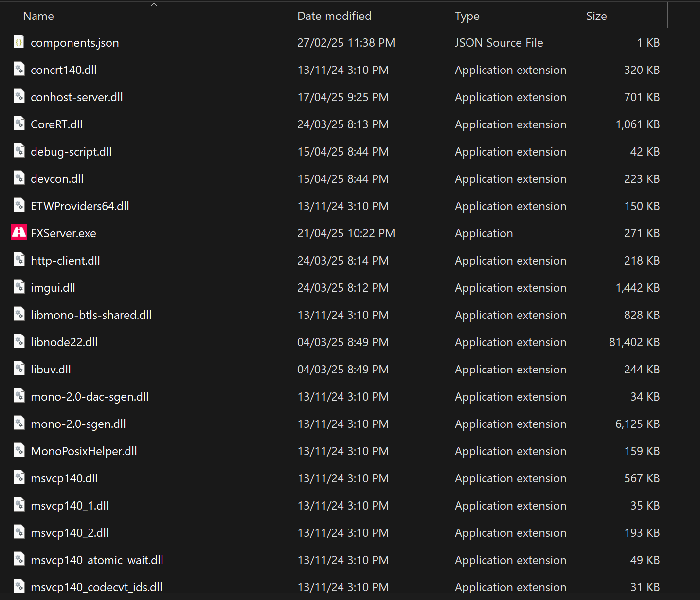The image size is (700, 600).
Task: Select the file name devcon.dll
Action: [x=57, y=179]
